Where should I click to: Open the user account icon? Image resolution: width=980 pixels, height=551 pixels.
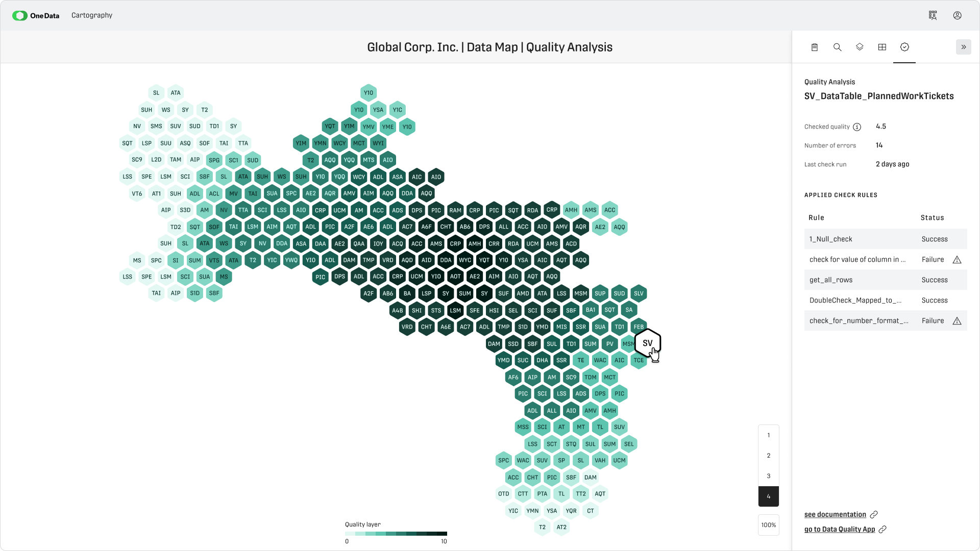(x=957, y=15)
